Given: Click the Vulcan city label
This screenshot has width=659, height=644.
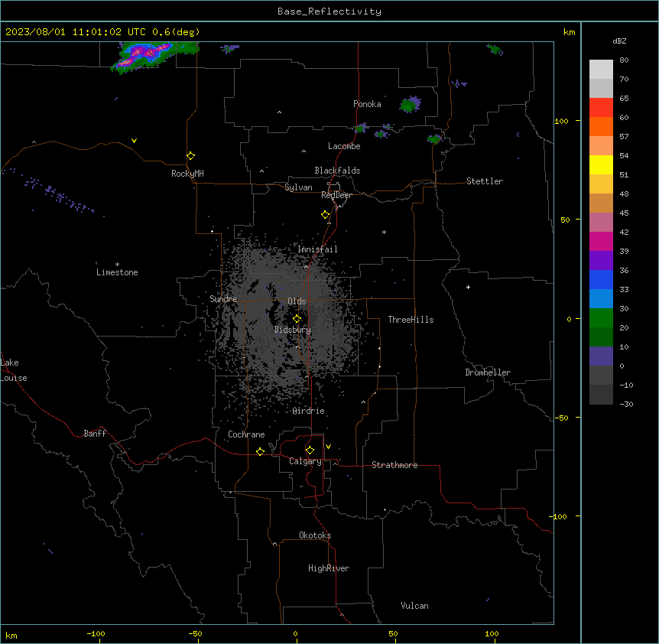Looking at the screenshot, I should pyautogui.click(x=415, y=606).
